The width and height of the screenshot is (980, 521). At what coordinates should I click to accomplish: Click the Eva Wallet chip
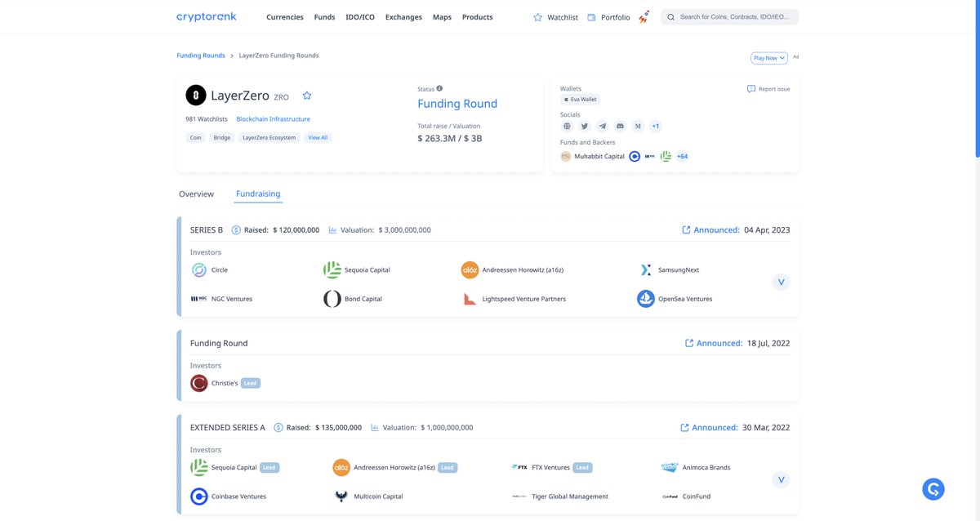581,100
